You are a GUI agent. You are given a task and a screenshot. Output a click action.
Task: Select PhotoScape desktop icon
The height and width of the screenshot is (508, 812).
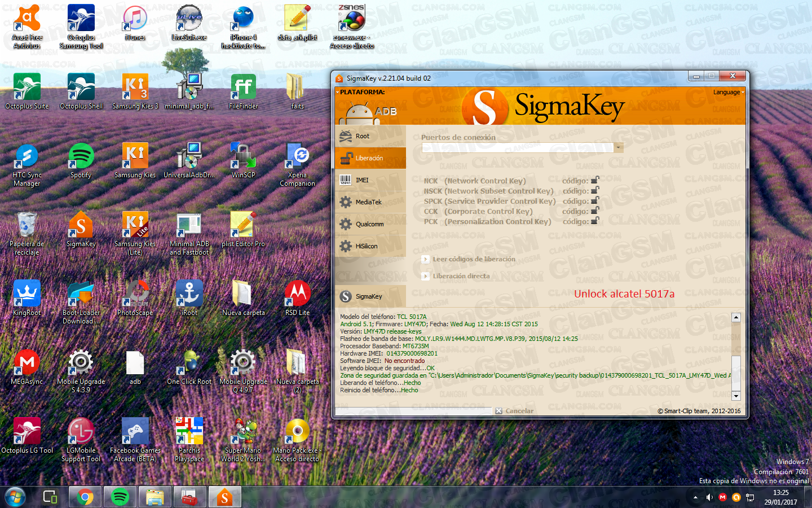135,298
